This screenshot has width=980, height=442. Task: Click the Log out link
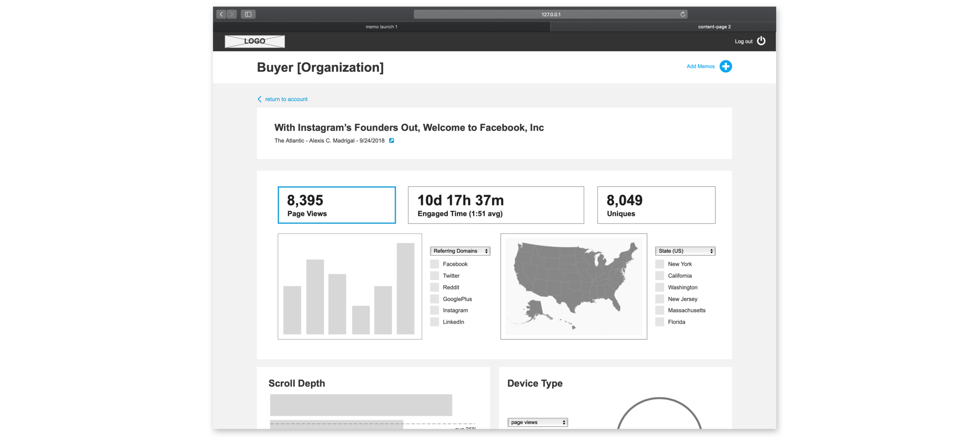pos(744,41)
